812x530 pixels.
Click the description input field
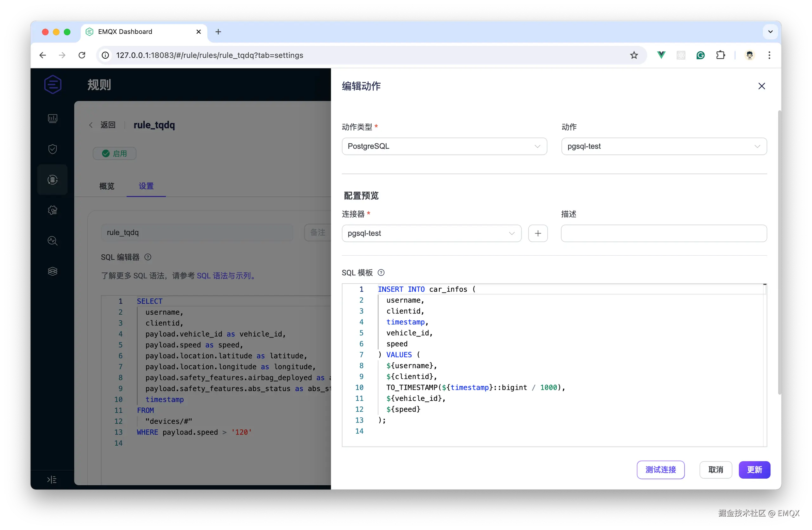(664, 233)
